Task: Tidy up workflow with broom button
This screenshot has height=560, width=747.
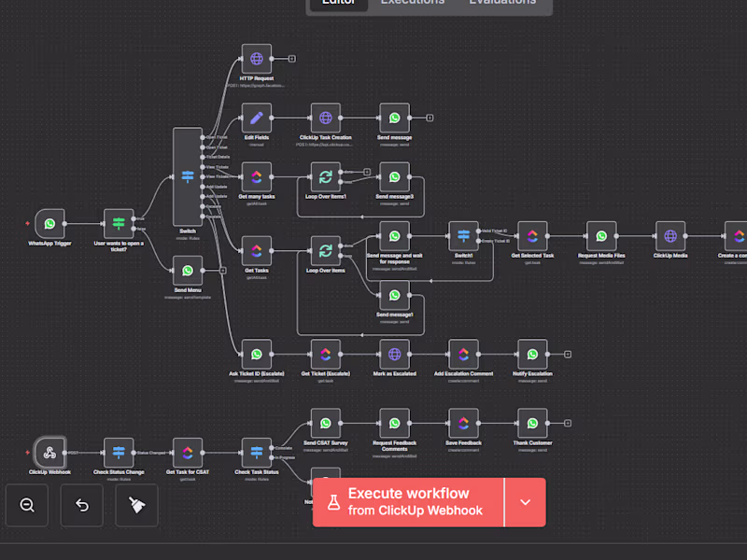Action: click(x=136, y=505)
